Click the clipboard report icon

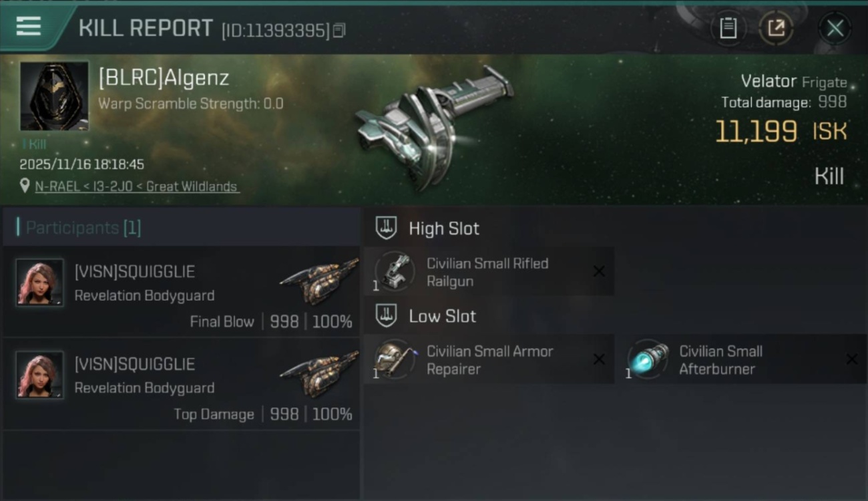click(728, 28)
